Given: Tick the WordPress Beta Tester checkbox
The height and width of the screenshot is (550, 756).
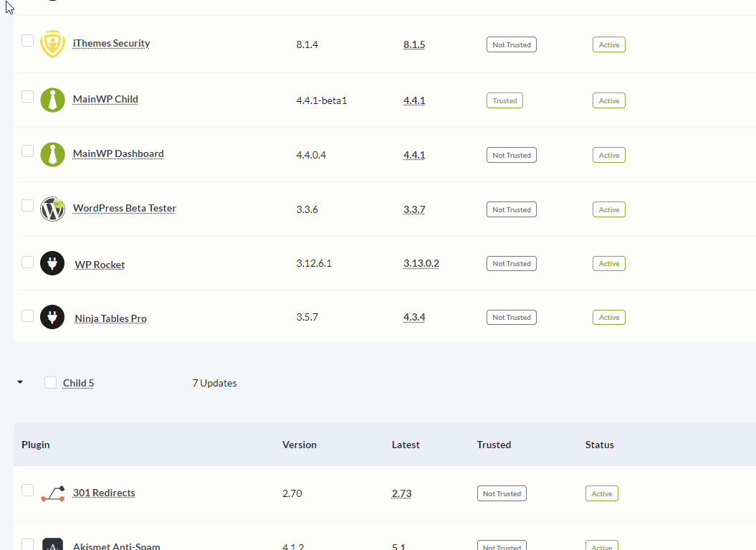Looking at the screenshot, I should click(27, 206).
